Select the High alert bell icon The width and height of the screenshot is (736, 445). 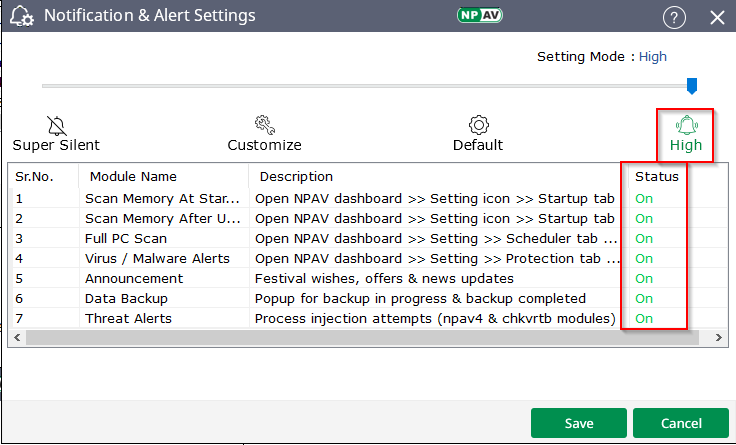(686, 126)
